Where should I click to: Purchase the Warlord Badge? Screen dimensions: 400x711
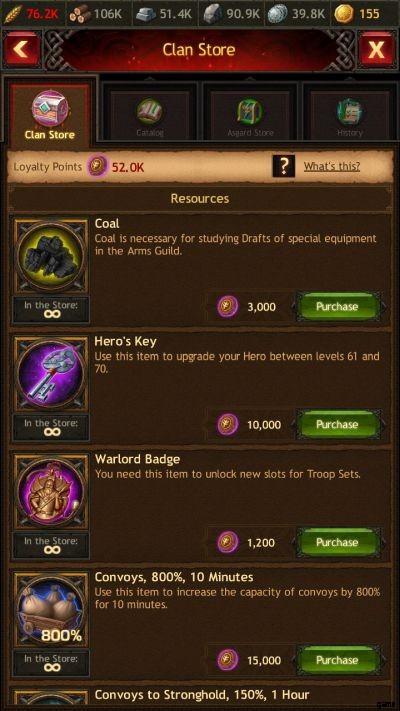(x=337, y=542)
